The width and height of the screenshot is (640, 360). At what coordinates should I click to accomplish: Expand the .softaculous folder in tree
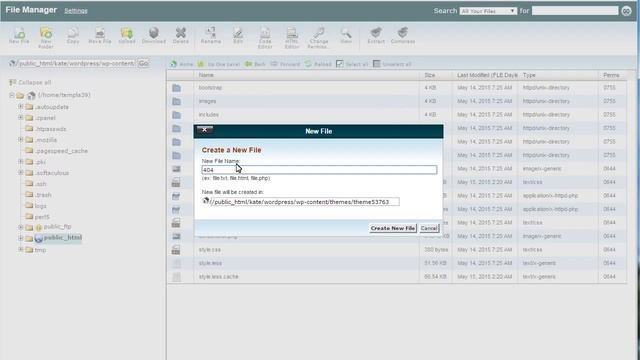[x=20, y=173]
